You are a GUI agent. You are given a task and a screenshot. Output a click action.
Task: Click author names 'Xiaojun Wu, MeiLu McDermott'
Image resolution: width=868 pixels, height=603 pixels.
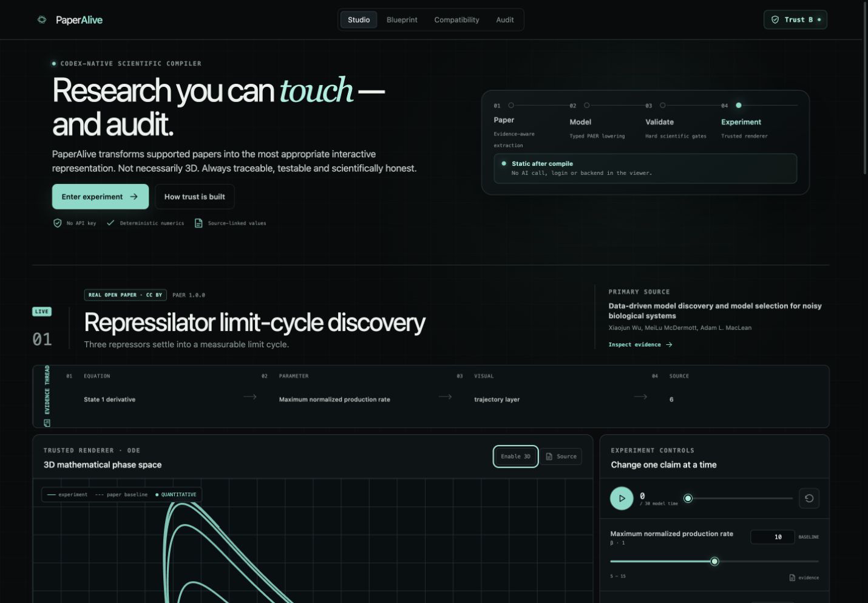pos(653,328)
